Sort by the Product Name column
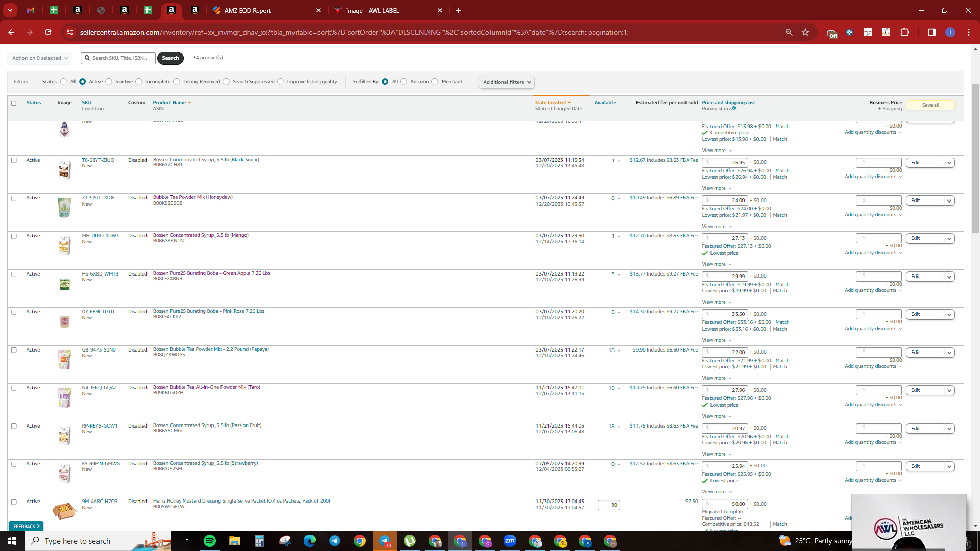 tap(172, 103)
